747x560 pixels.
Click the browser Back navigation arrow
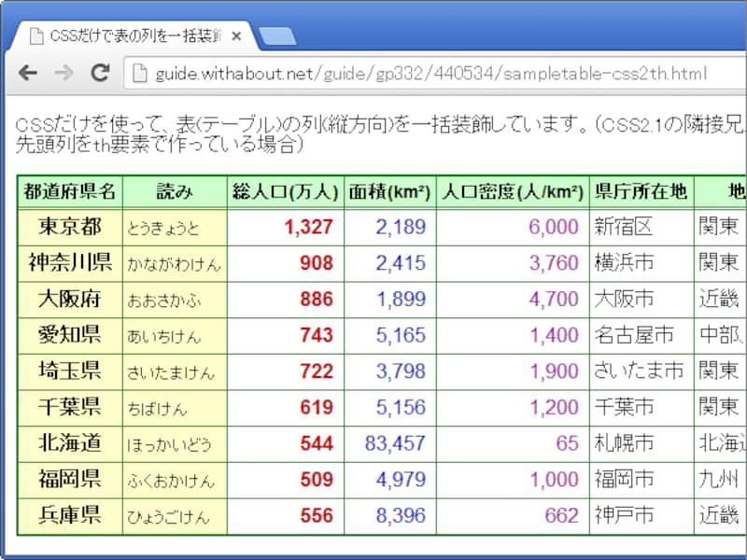coord(28,70)
